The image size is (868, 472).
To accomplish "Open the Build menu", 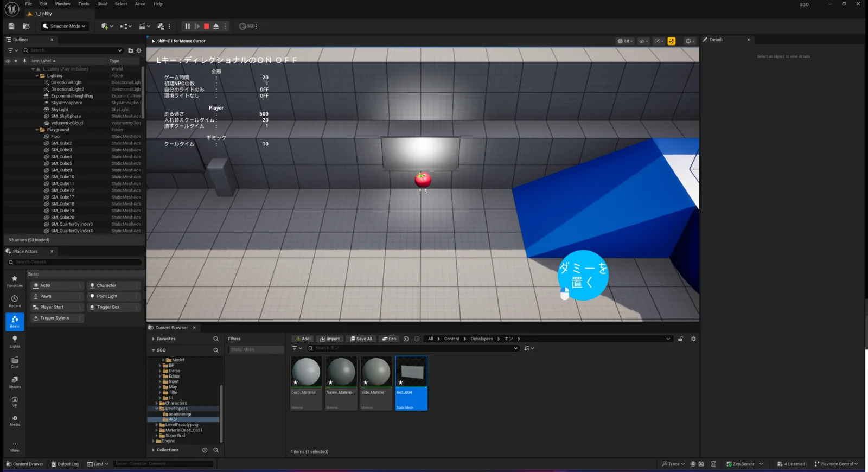I will coord(102,4).
